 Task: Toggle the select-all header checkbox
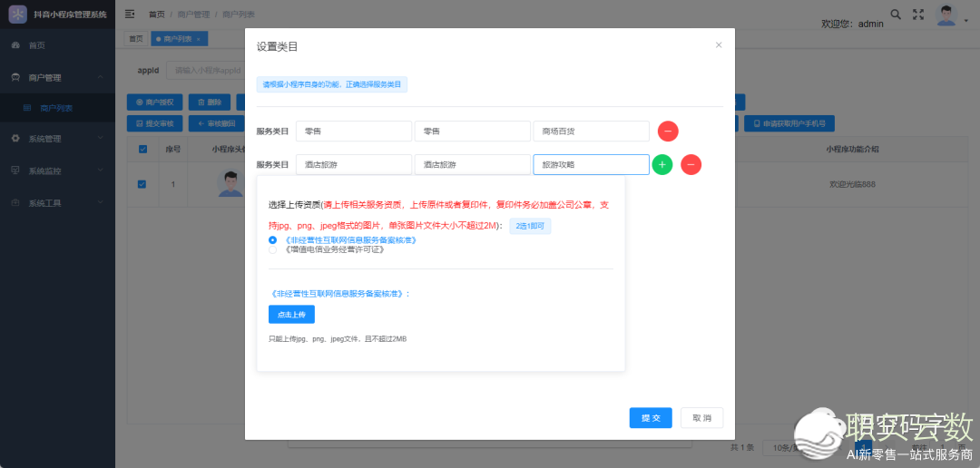[x=142, y=149]
